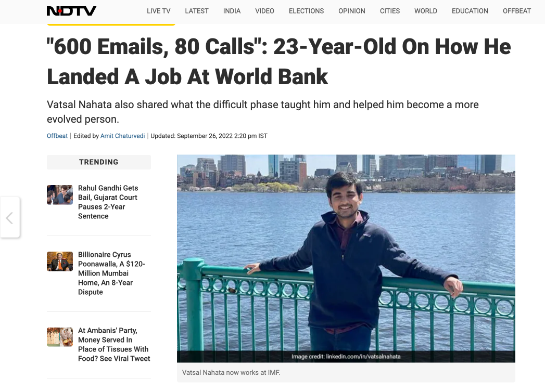Viewport: 545px width, 392px height.
Task: Click the Rahul Gandhi story thumbnail
Action: pos(60,195)
